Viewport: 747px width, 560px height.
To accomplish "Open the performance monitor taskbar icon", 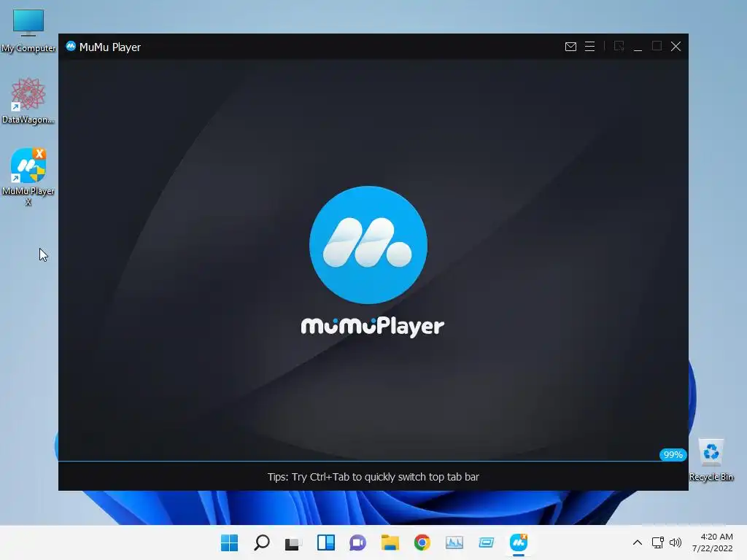I will click(x=454, y=542).
